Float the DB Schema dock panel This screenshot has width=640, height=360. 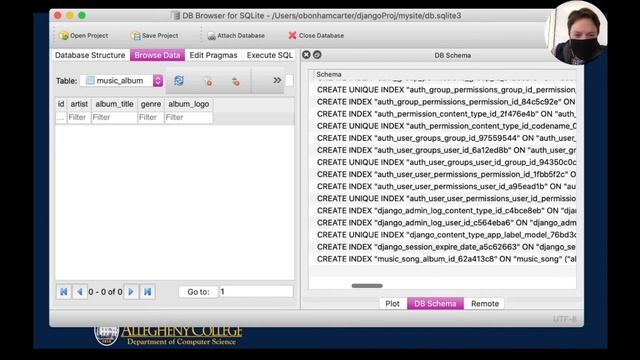(317, 55)
